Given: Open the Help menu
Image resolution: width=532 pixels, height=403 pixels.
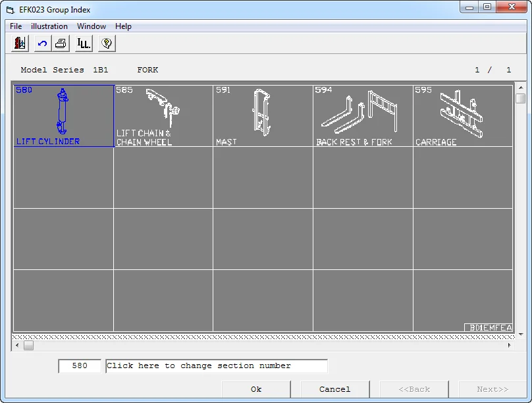Looking at the screenshot, I should [123, 26].
